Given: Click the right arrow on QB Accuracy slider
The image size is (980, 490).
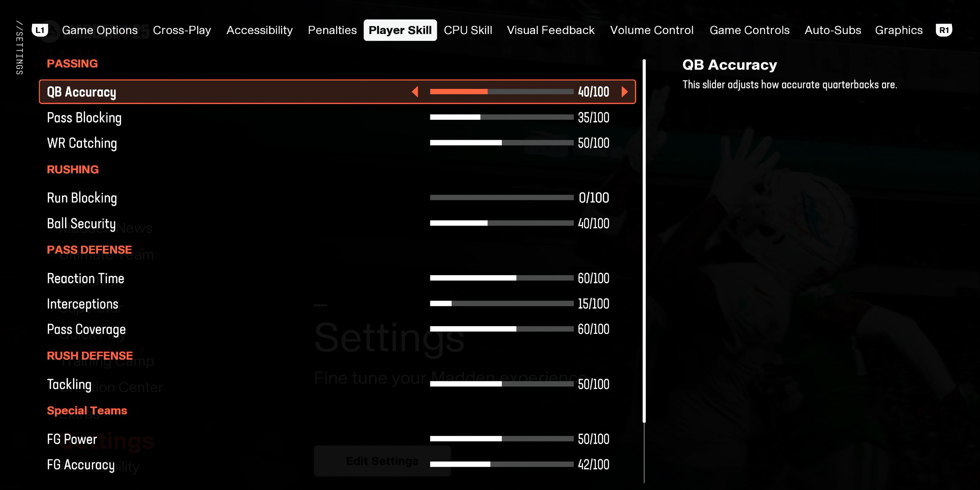Looking at the screenshot, I should click(x=625, y=92).
